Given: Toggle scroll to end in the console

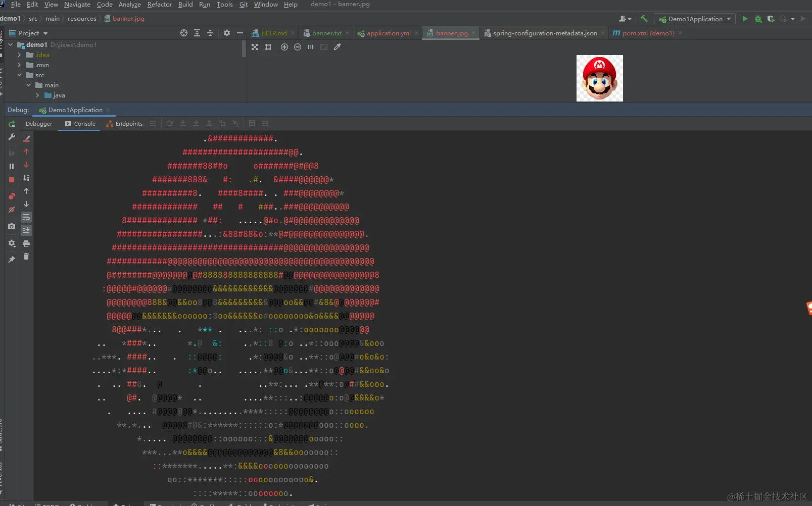Looking at the screenshot, I should point(26,230).
